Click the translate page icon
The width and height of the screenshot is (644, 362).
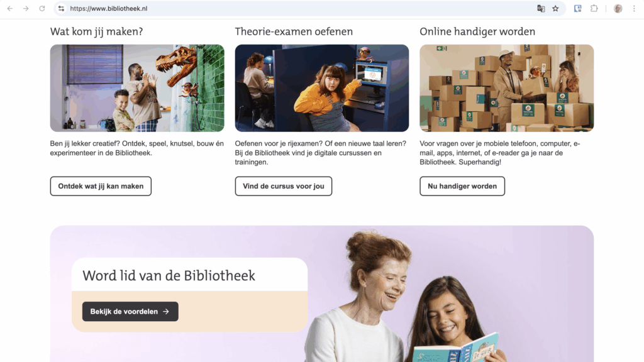pyautogui.click(x=541, y=8)
